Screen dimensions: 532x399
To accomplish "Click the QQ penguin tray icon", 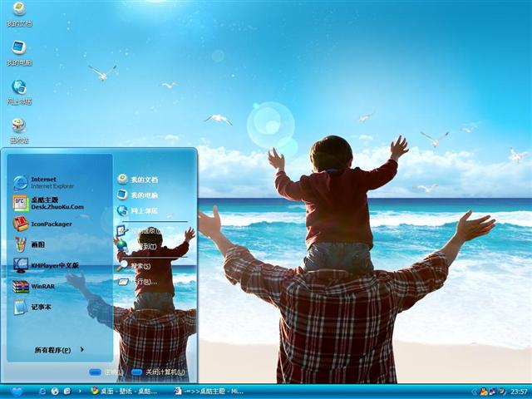I will click(x=484, y=392).
